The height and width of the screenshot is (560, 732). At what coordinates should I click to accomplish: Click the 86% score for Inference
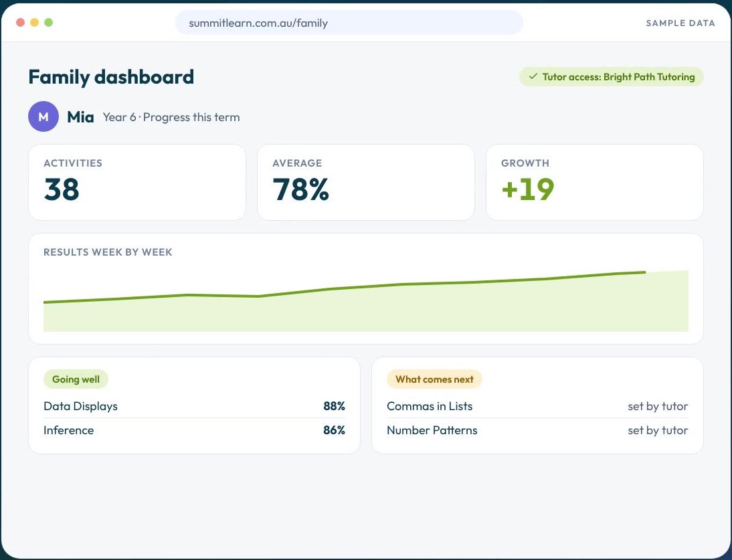pos(335,430)
